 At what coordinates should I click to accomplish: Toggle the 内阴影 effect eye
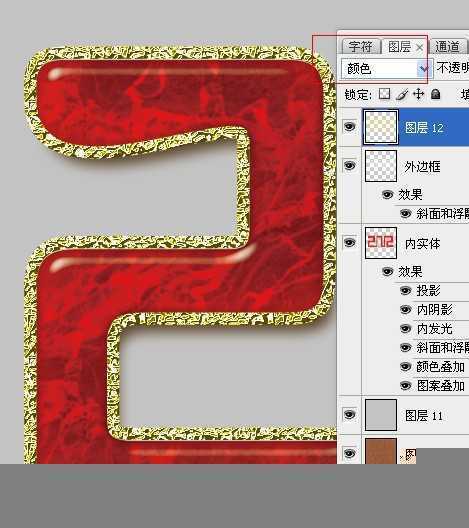coord(405,309)
